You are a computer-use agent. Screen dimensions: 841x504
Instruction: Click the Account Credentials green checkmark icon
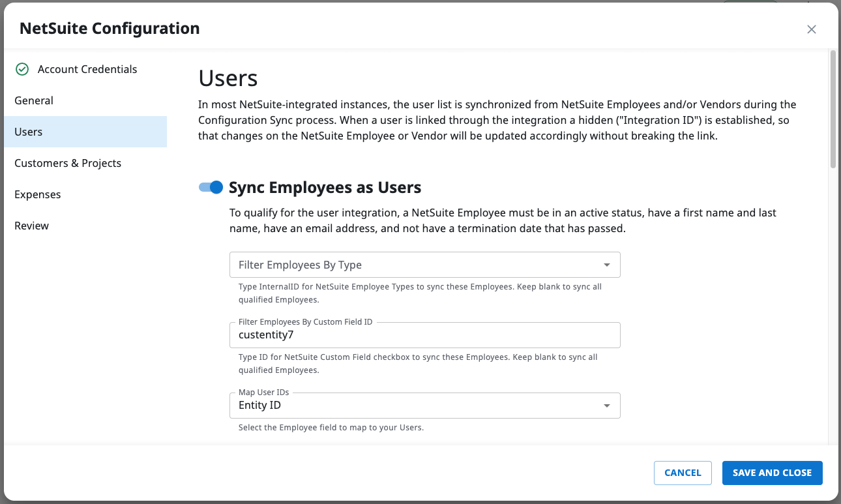(22, 69)
